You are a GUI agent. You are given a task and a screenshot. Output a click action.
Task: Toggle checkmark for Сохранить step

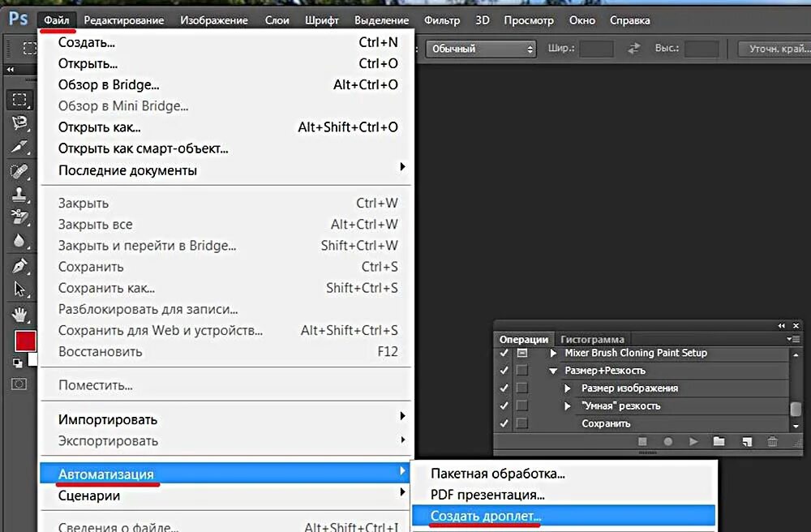[504, 423]
